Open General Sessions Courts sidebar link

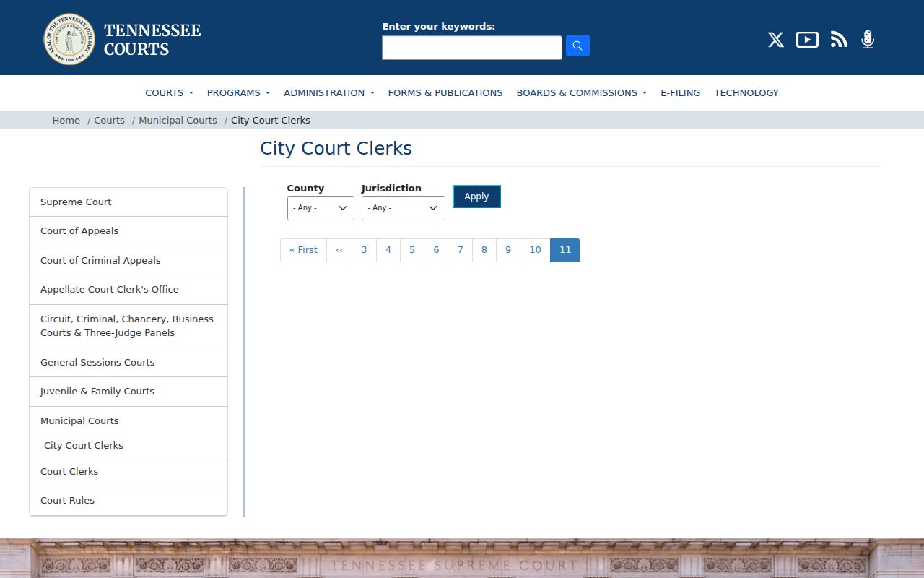pos(128,363)
